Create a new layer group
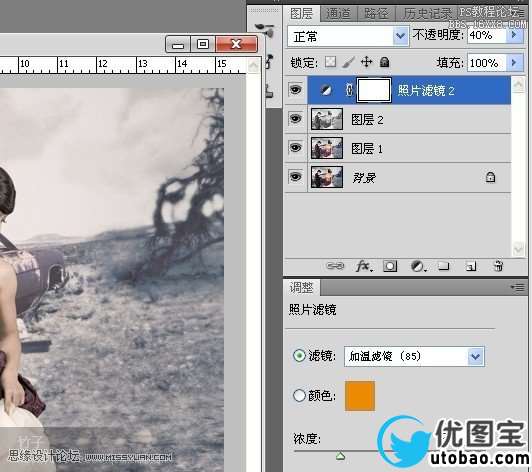The width and height of the screenshot is (532, 472). 443,266
